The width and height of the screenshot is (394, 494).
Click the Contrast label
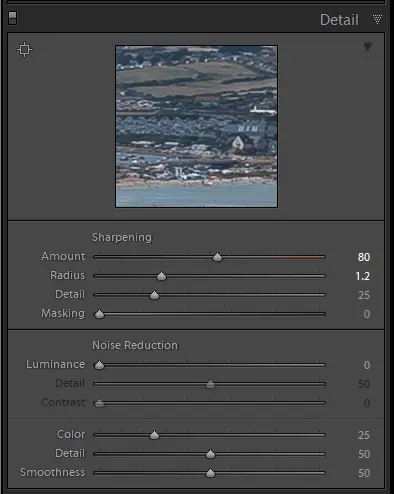coord(63,402)
